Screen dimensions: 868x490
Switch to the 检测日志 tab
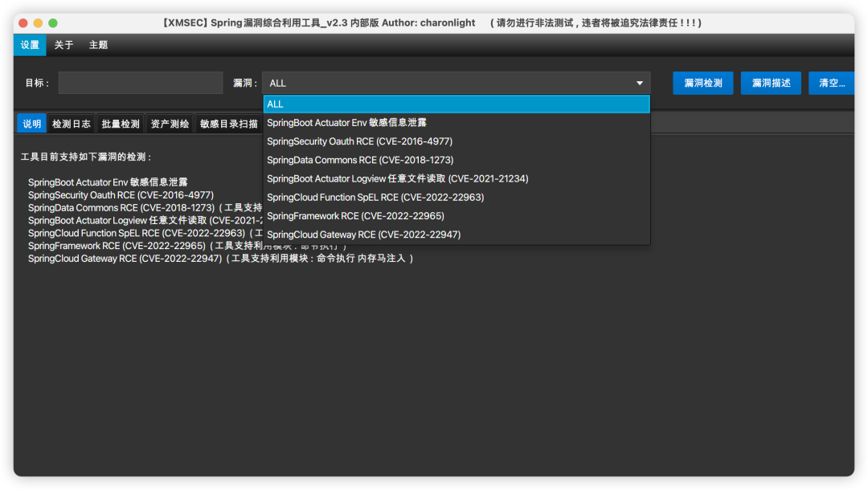click(x=72, y=124)
